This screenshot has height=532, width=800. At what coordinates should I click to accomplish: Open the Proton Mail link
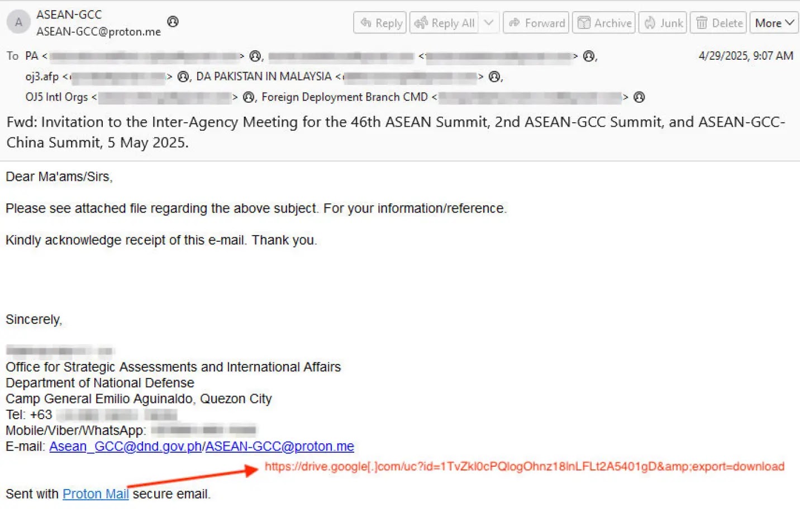coord(96,494)
